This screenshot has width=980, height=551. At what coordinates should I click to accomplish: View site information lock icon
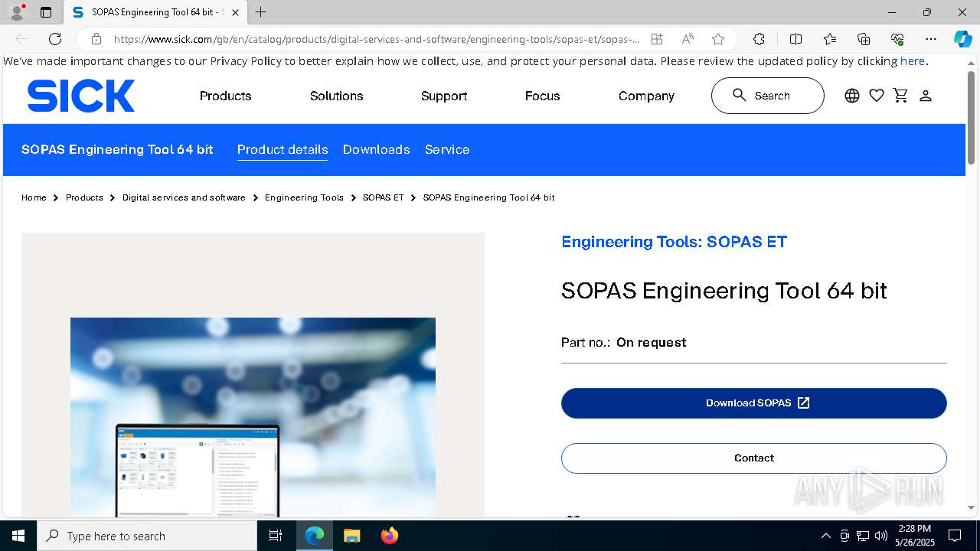tap(96, 39)
